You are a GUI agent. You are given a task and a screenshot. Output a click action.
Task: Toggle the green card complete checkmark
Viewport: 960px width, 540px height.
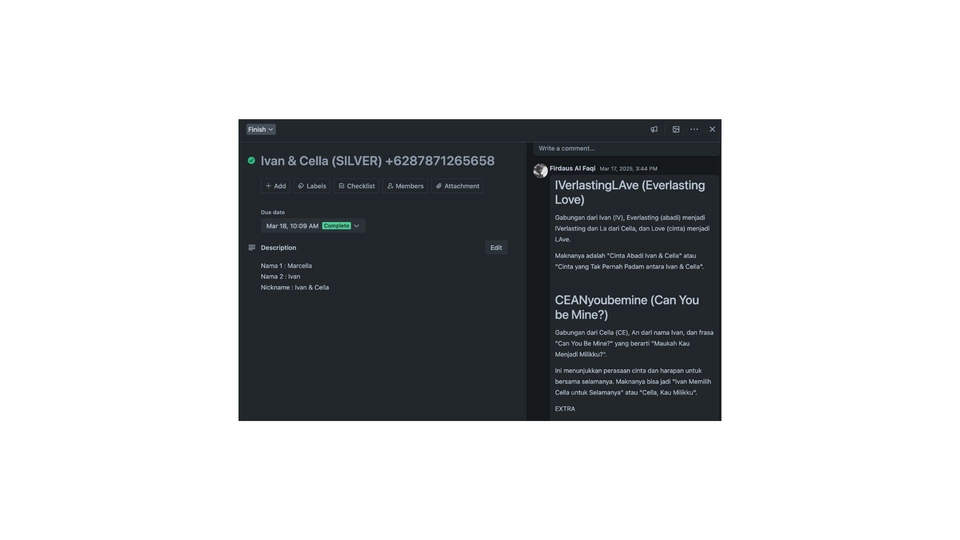click(x=251, y=160)
